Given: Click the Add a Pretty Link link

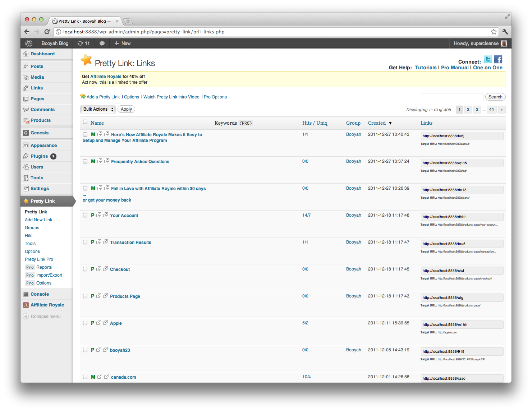Looking at the screenshot, I should pos(103,97).
